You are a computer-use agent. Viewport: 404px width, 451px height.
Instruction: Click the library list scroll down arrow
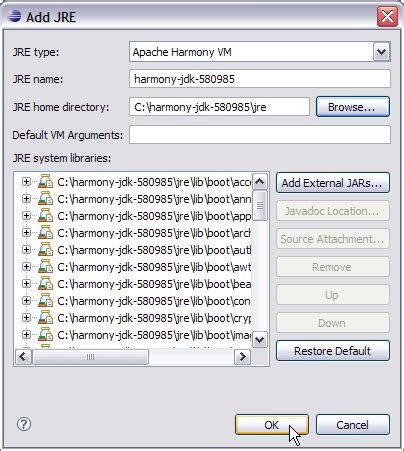click(x=260, y=340)
